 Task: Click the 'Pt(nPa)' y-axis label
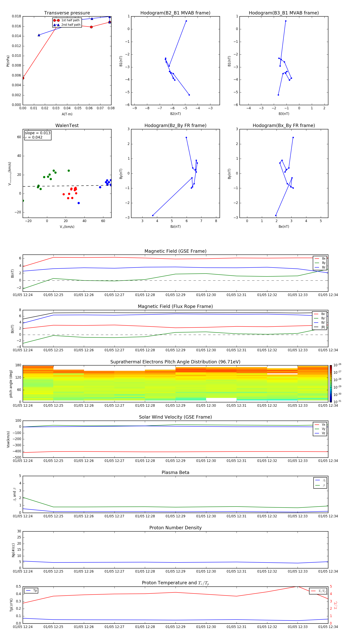[x=8, y=61]
